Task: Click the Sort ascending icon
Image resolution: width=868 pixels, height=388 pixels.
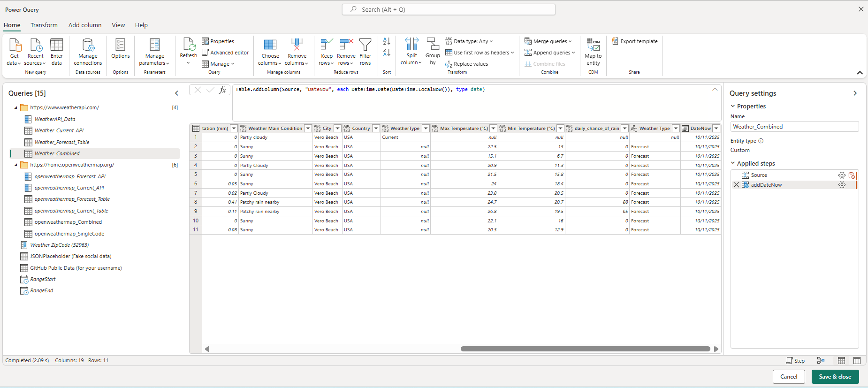Action: pos(387,42)
